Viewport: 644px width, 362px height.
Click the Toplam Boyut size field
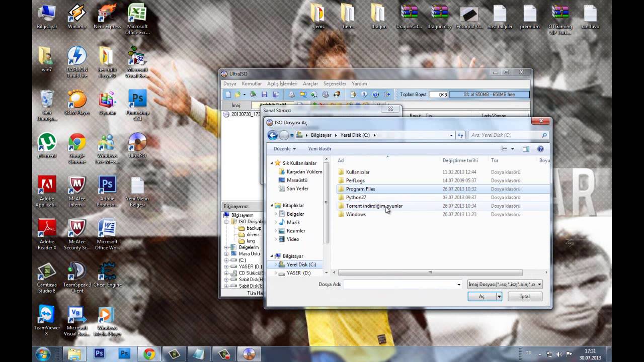click(438, 95)
